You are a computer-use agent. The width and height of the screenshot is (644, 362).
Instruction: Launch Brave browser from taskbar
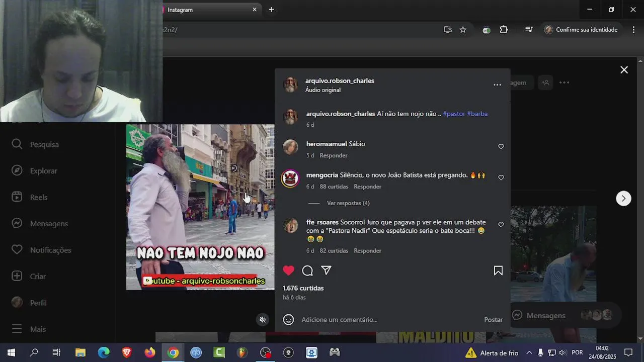click(127, 353)
